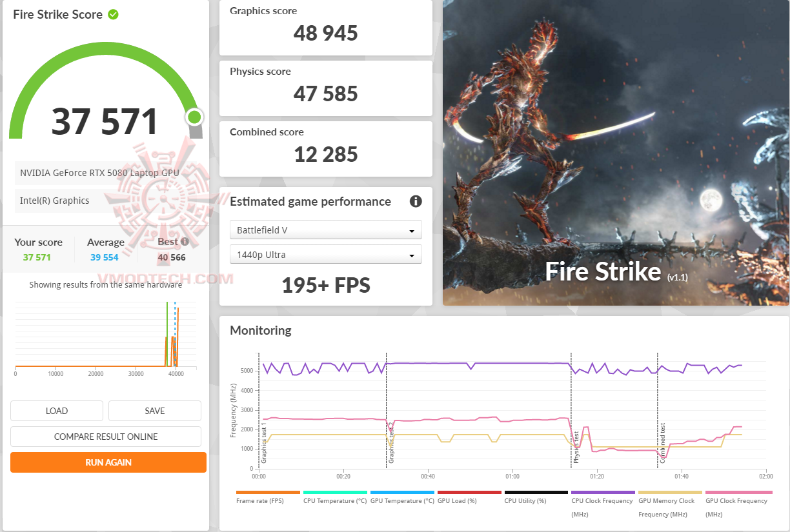Click the Best score info icon

click(x=185, y=242)
